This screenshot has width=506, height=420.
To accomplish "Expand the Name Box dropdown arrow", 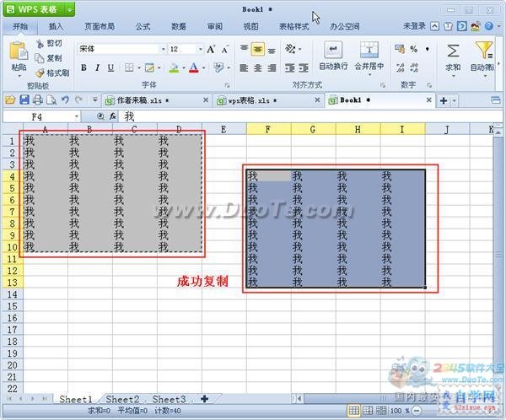I will pos(77,116).
